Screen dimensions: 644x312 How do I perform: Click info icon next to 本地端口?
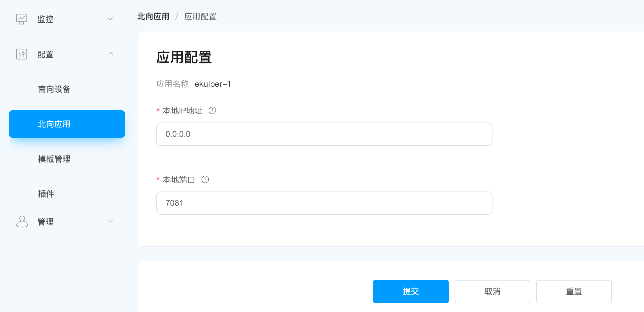(205, 180)
